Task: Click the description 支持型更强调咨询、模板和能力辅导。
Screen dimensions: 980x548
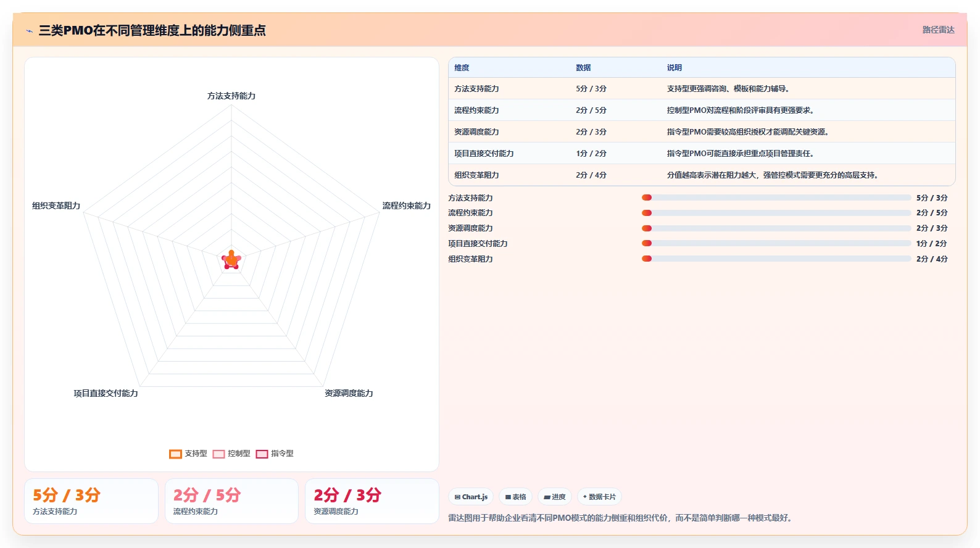Action: [x=728, y=89]
